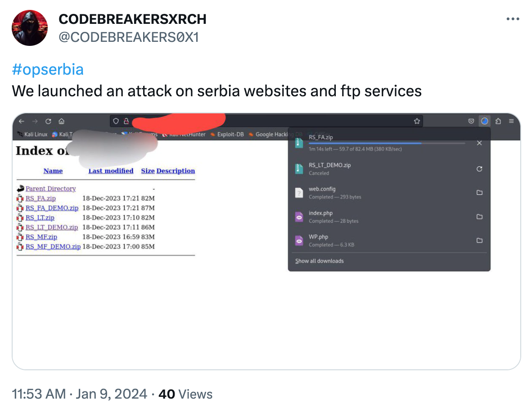Open the Exploit-DB bookmark
The height and width of the screenshot is (413, 532).
click(230, 134)
